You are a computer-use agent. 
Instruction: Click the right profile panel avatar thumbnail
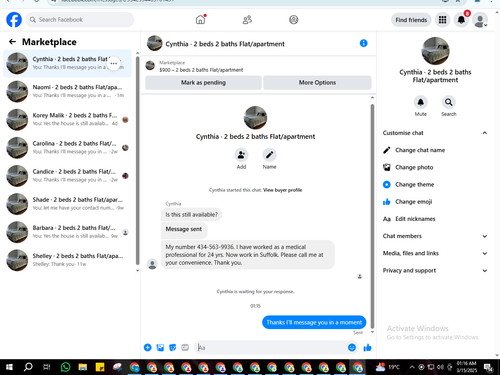tap(435, 51)
